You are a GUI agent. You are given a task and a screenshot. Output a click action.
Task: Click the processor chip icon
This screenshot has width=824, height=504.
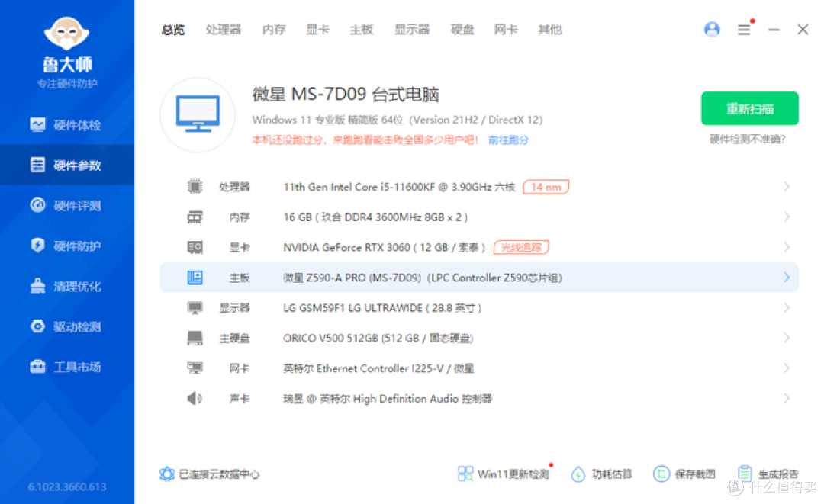click(195, 186)
